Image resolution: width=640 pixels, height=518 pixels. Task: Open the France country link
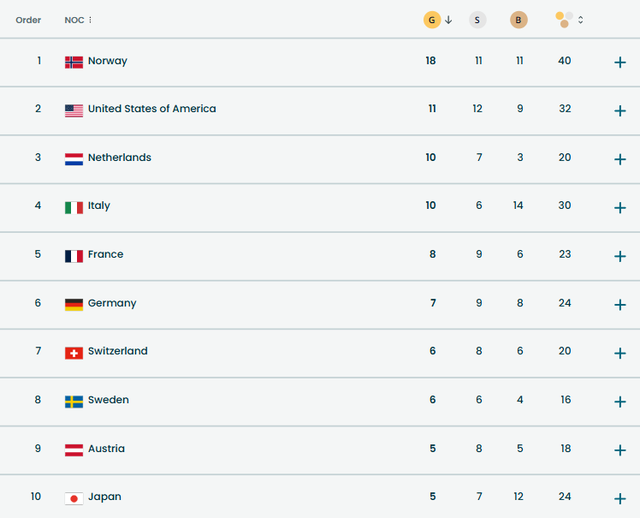[x=105, y=255]
